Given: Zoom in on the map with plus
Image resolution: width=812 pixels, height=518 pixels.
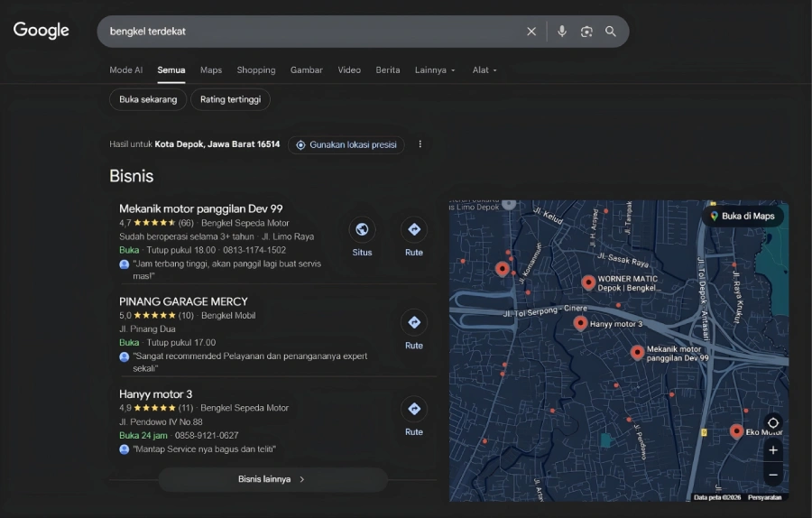Looking at the screenshot, I should pos(772,450).
